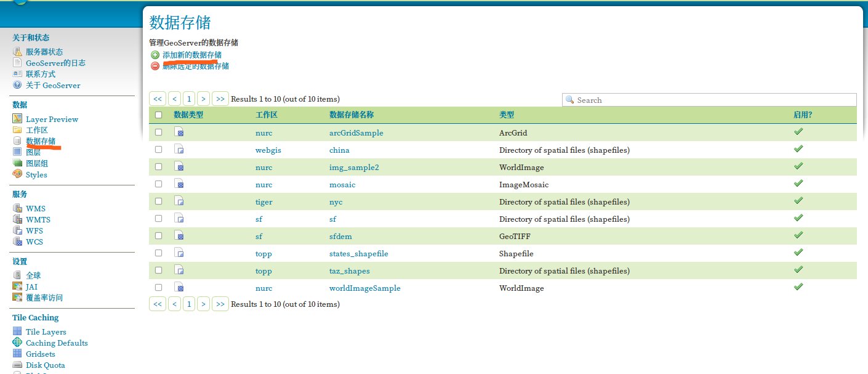Click bottom pager next page > button
Viewport: 868px width, 374px height.
point(204,304)
